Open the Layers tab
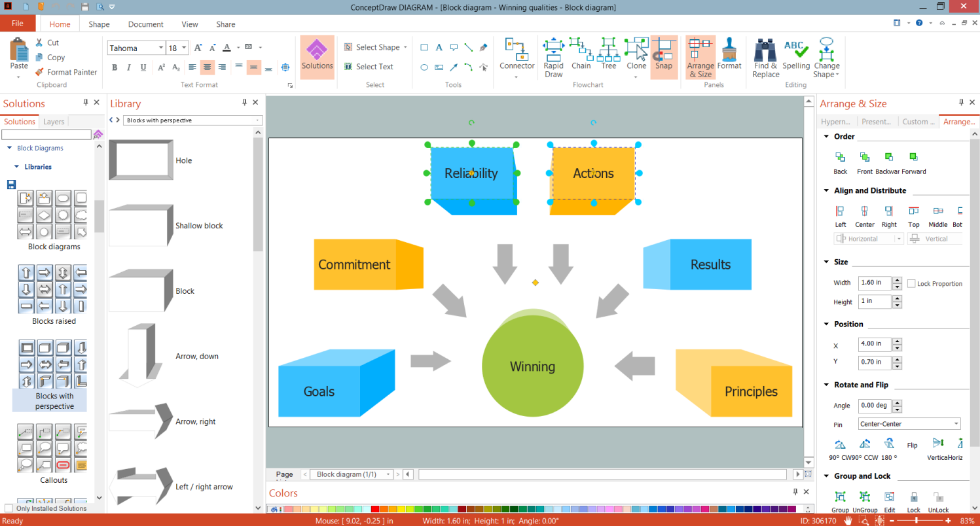980x526 pixels. (54, 122)
